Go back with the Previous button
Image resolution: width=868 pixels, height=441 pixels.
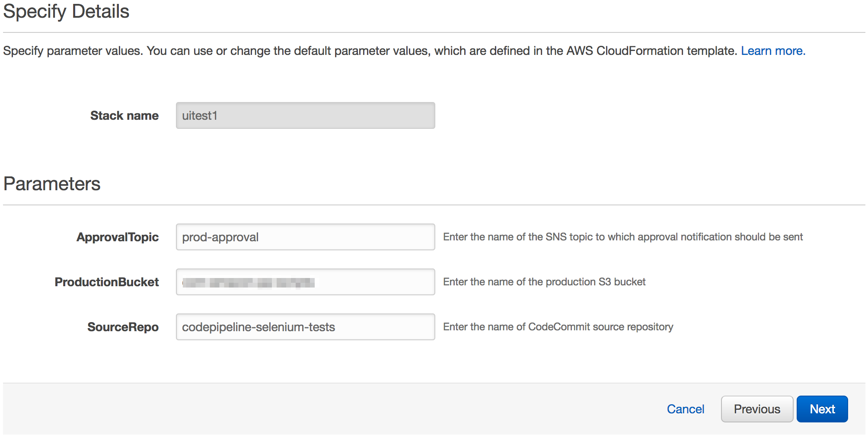pyautogui.click(x=756, y=409)
